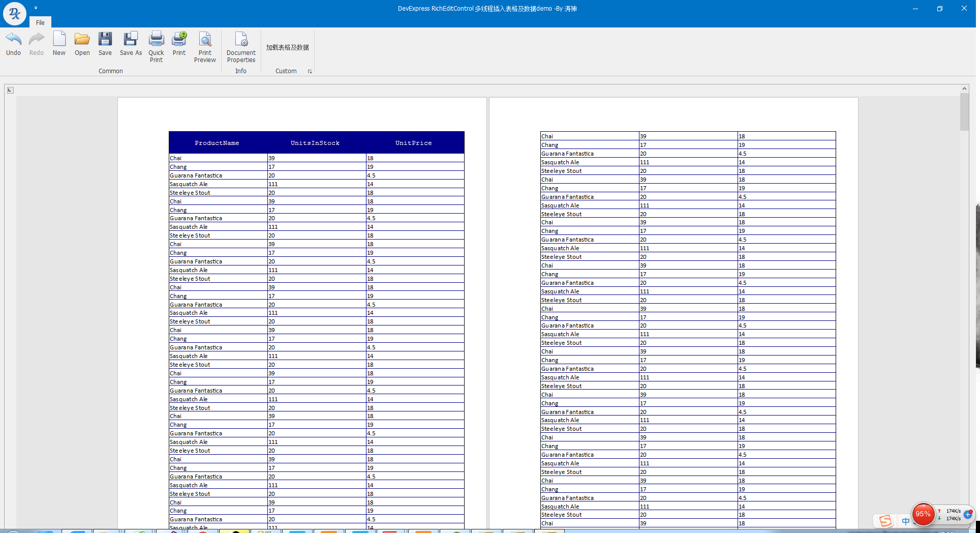Click the red 95% floating memory ball
Viewport: 980px width, 533px height.
point(923,514)
